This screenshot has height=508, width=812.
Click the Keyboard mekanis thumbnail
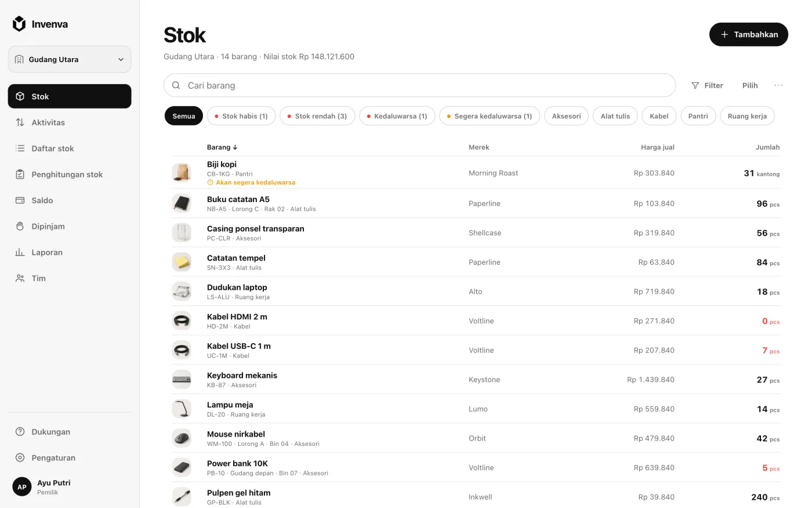click(182, 379)
